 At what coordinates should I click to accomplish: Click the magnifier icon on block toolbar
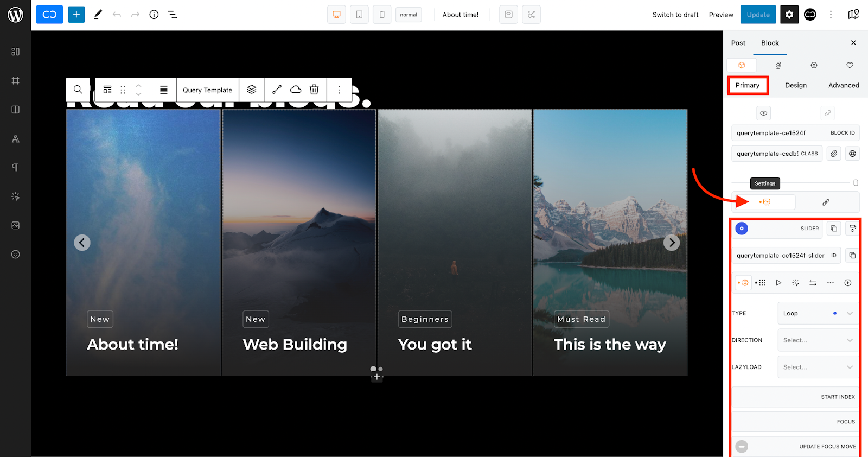(78, 90)
